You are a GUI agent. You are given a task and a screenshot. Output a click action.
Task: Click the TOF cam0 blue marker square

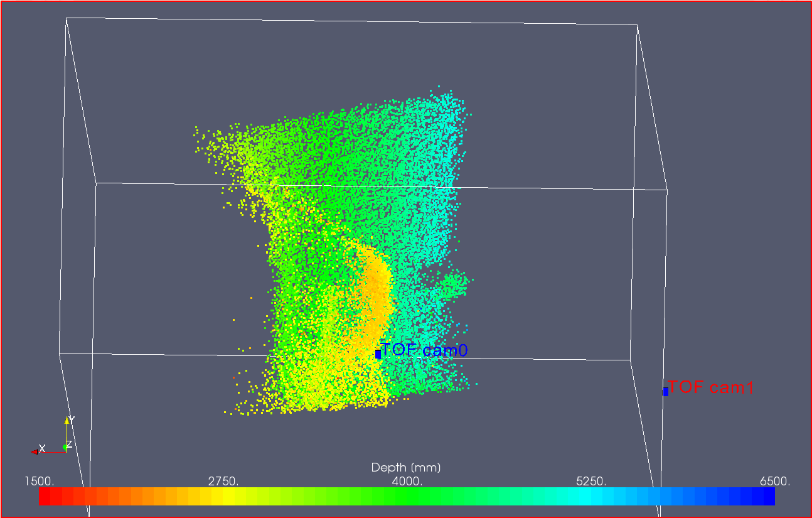(x=378, y=354)
